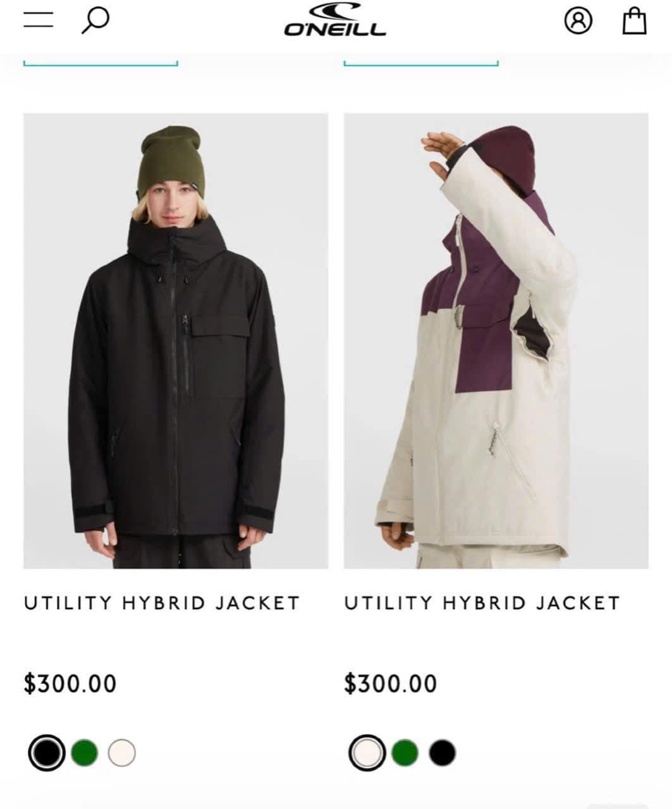Click the right jacket $300.00 price

[x=391, y=684]
